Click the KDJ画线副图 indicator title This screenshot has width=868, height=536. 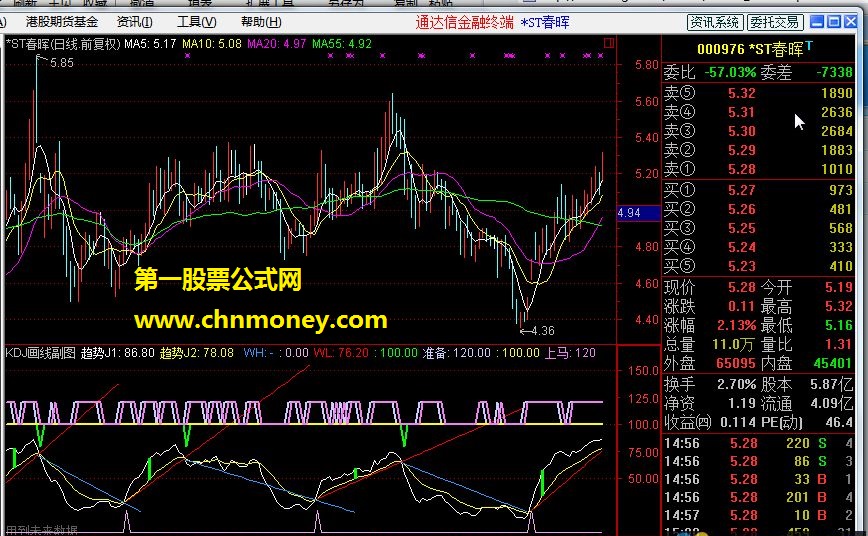[40, 353]
